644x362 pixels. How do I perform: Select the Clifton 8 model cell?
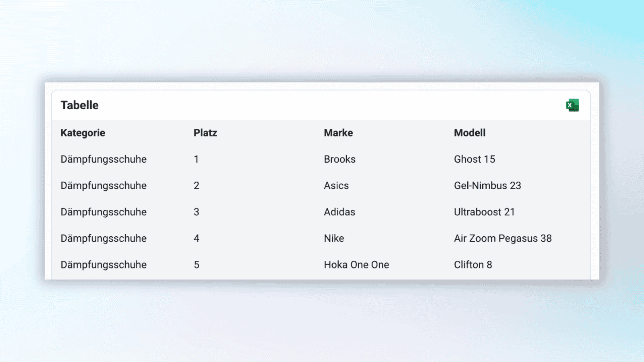click(473, 265)
